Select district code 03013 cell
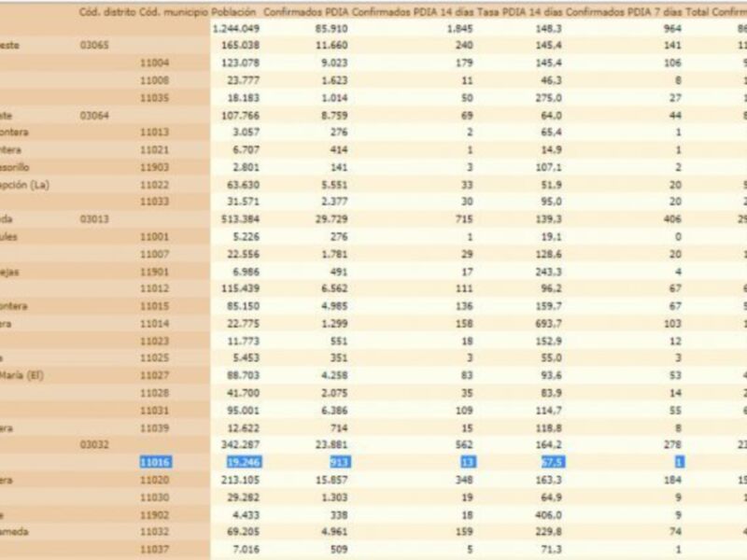The image size is (747, 560). (95, 218)
